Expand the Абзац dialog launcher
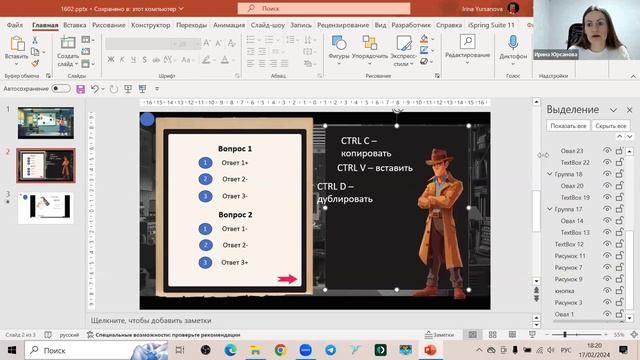Image resolution: width=640 pixels, height=360 pixels. [x=320, y=76]
